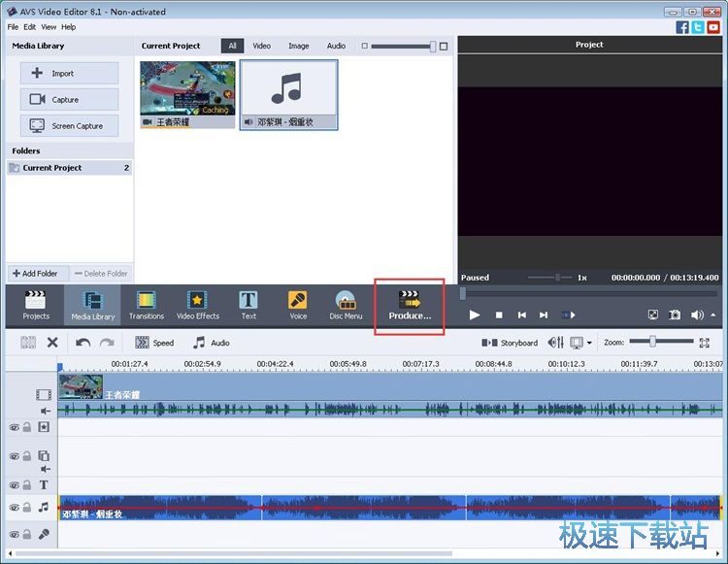Open the Media Library section
The height and width of the screenshot is (564, 728).
pyautogui.click(x=93, y=305)
